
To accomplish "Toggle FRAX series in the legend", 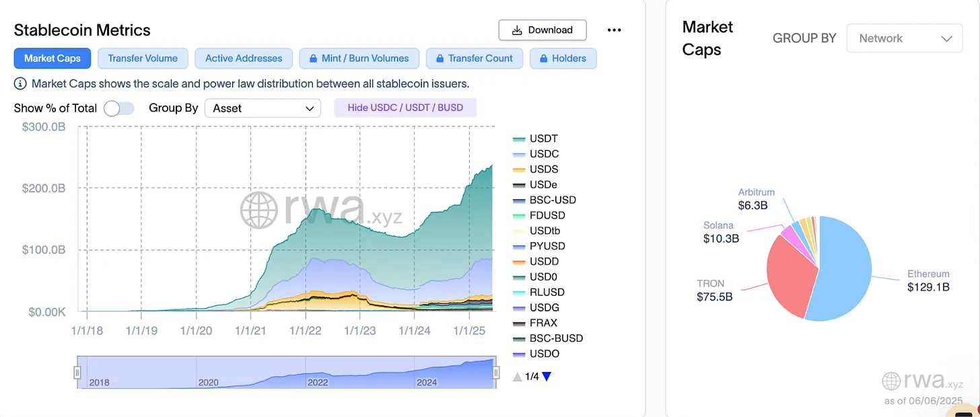I will point(534,323).
